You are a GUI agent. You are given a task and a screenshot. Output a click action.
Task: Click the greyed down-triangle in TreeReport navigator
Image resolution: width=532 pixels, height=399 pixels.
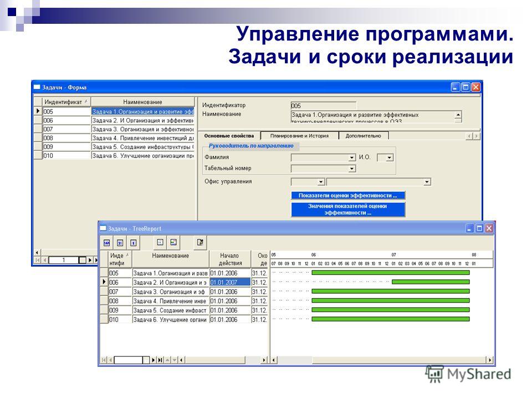coord(175,360)
